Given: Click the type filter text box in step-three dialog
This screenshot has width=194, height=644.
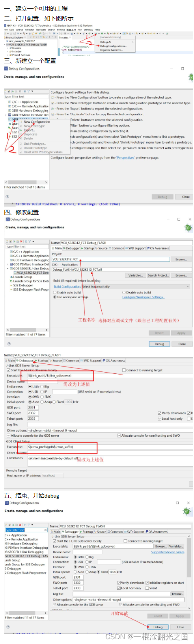Looking at the screenshot, I should pyautogui.click(x=26, y=96).
